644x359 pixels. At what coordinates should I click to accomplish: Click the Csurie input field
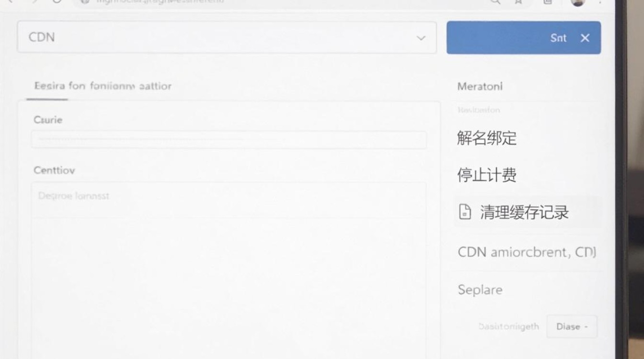coord(229,140)
